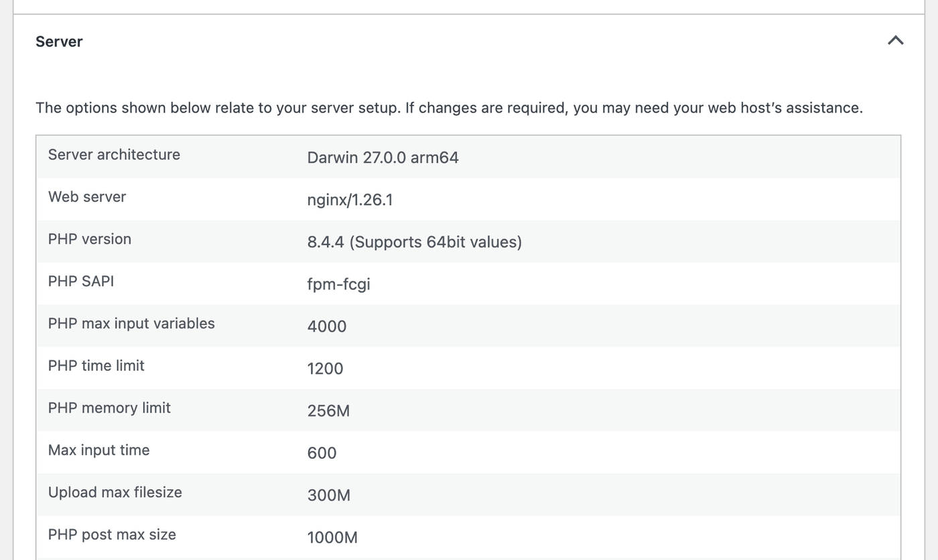The width and height of the screenshot is (938, 560).
Task: Select the 'PHP version' label
Action: [x=90, y=239]
